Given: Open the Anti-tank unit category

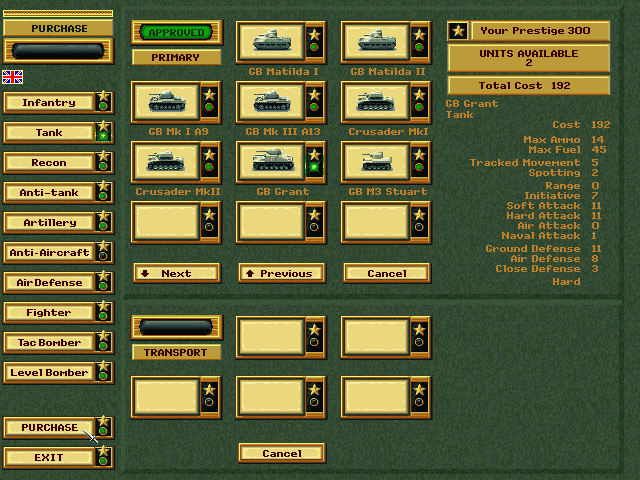Looking at the screenshot, I should 49,193.
